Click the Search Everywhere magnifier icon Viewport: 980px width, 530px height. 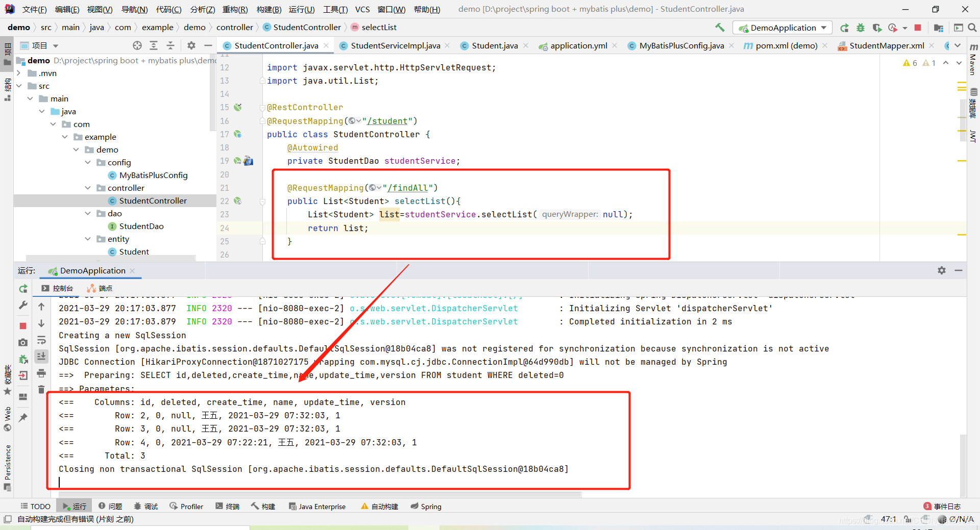coord(972,28)
